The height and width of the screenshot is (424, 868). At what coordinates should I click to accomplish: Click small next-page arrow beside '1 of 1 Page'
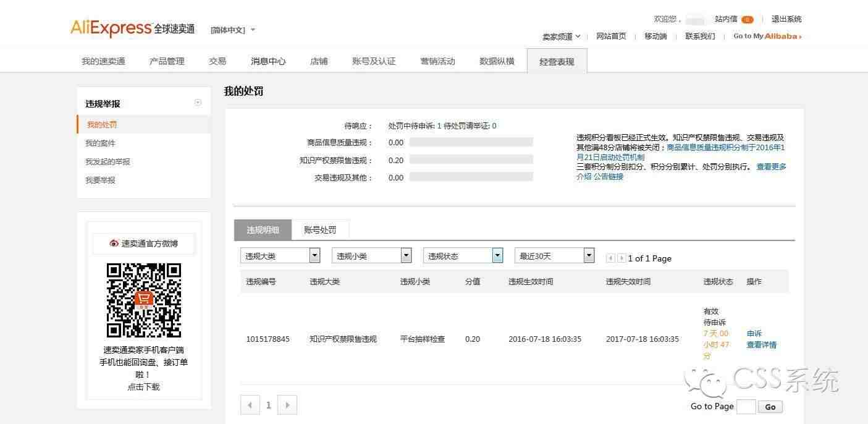coord(622,258)
